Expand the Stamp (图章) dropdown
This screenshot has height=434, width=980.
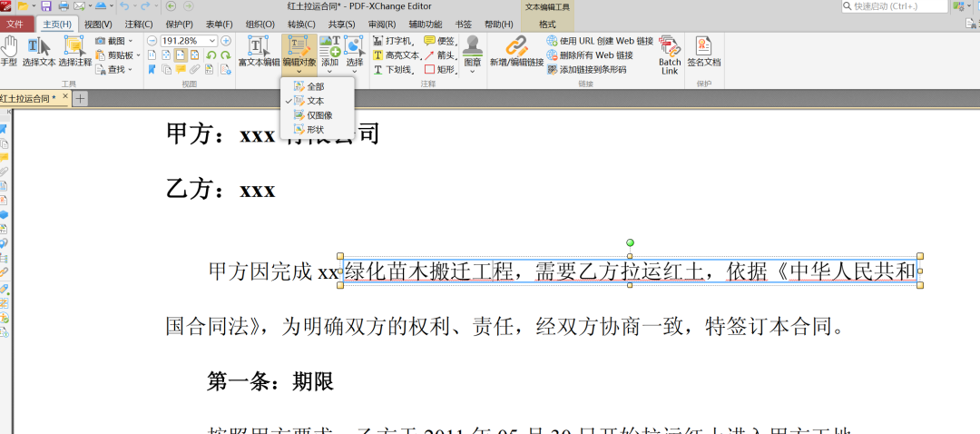pos(473,71)
